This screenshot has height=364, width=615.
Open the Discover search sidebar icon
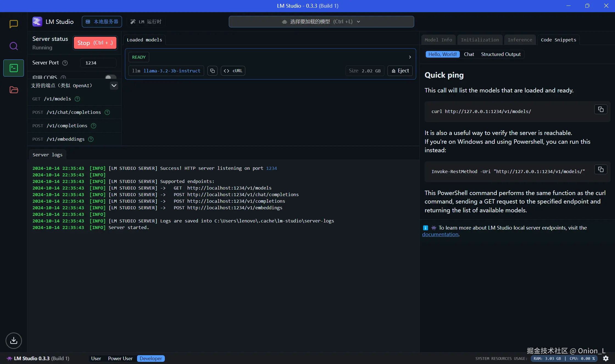(13, 46)
